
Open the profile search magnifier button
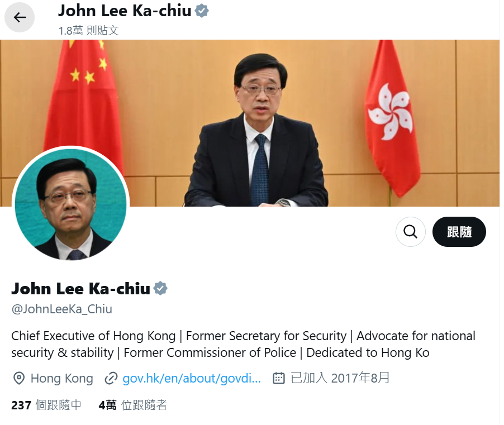pyautogui.click(x=411, y=232)
